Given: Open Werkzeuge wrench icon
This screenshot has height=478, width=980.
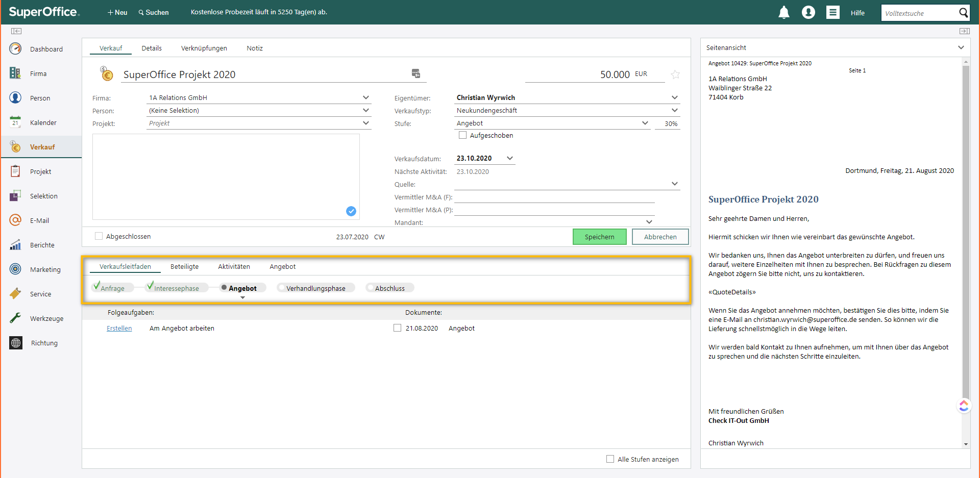Looking at the screenshot, I should pyautogui.click(x=15, y=318).
